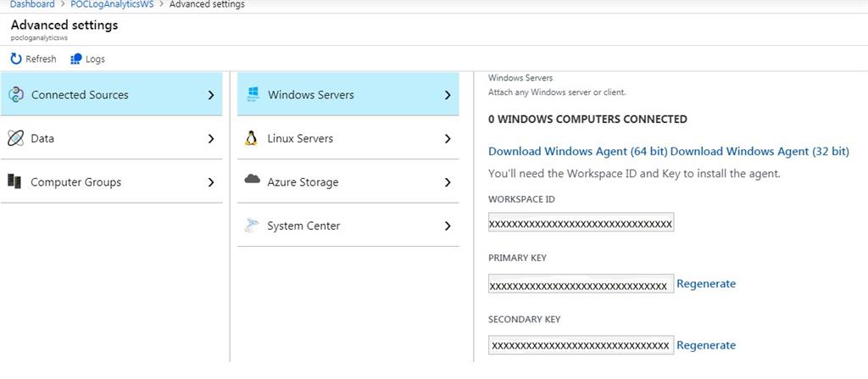Click the PRIMARY KEY label
The image size is (868, 379).
517,259
